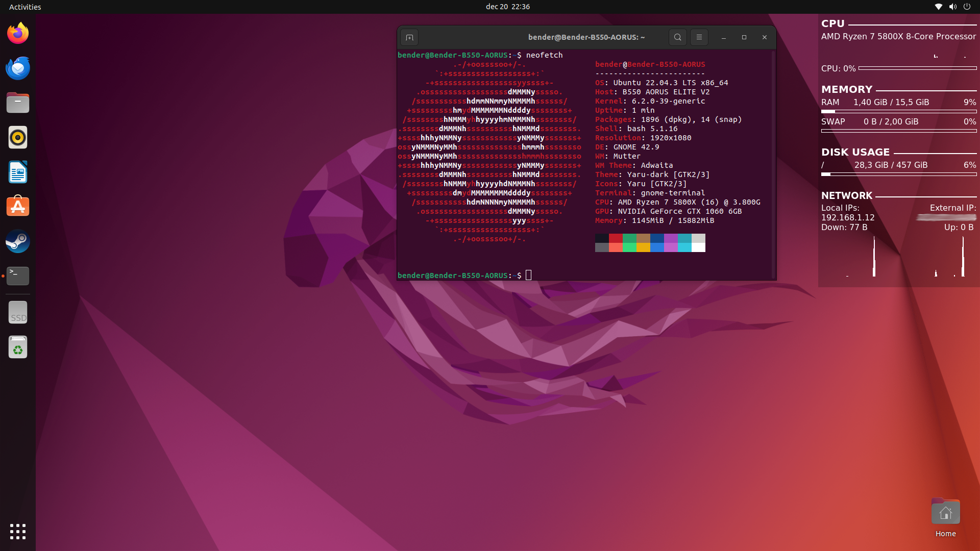Open the Trash from the dock
This screenshot has height=551, width=980.
[x=18, y=347]
